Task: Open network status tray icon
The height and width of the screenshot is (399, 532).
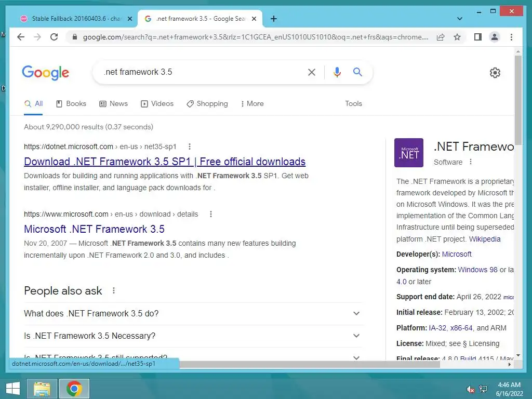Action: (483, 389)
